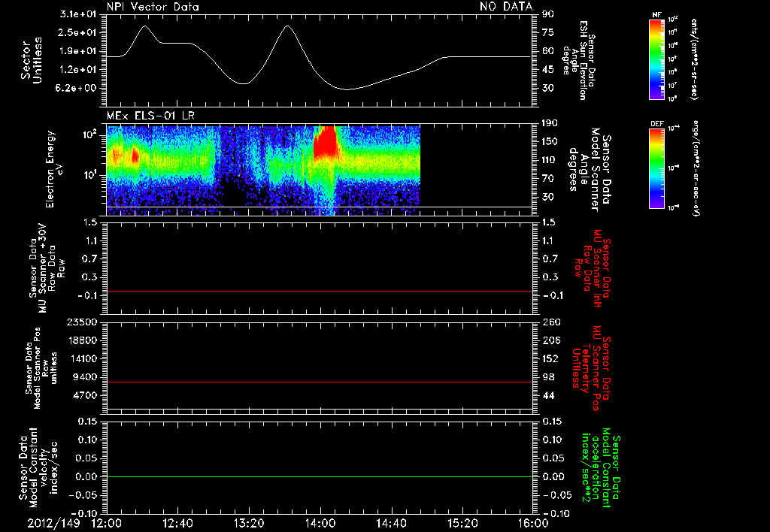This screenshot has height=532, width=770.
Task: Select the 'NPI Vector Data' title
Action: click(x=153, y=7)
